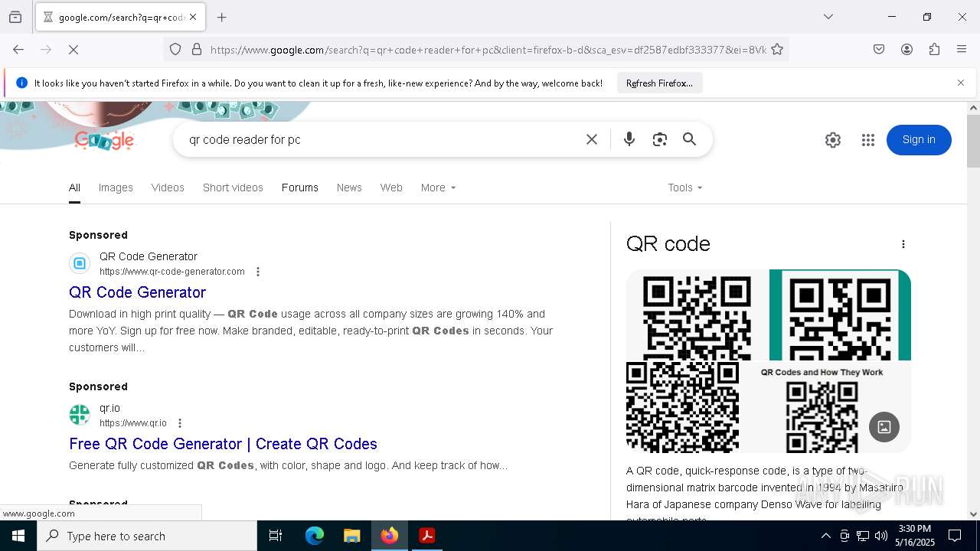The width and height of the screenshot is (980, 551).
Task: Open Firefox View recent browsing icon
Action: tap(15, 17)
